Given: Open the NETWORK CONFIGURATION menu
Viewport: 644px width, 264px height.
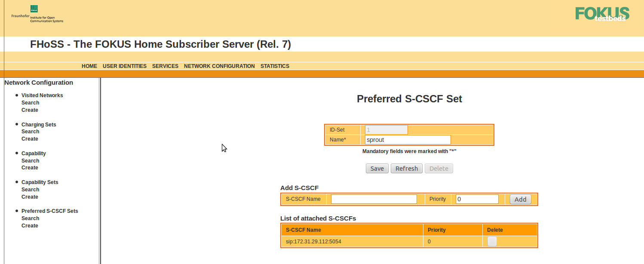Looking at the screenshot, I should click(x=219, y=66).
